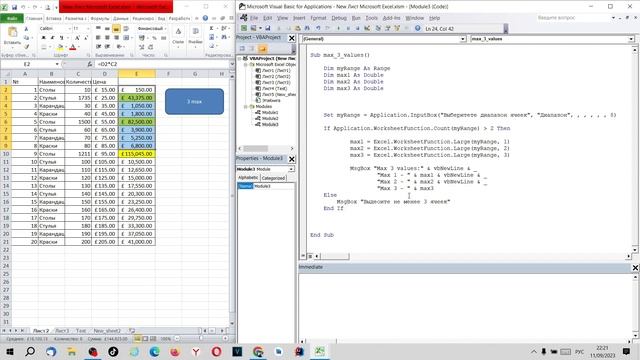Open Properties Window icon in VBA toolbar
This screenshot has height=360, width=640.
388,28
